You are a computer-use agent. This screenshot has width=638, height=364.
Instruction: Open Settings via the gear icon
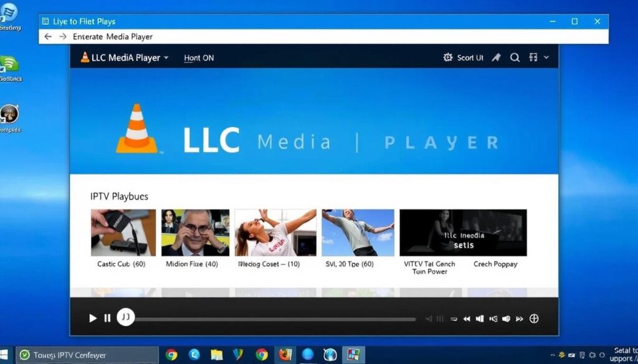[x=448, y=58]
